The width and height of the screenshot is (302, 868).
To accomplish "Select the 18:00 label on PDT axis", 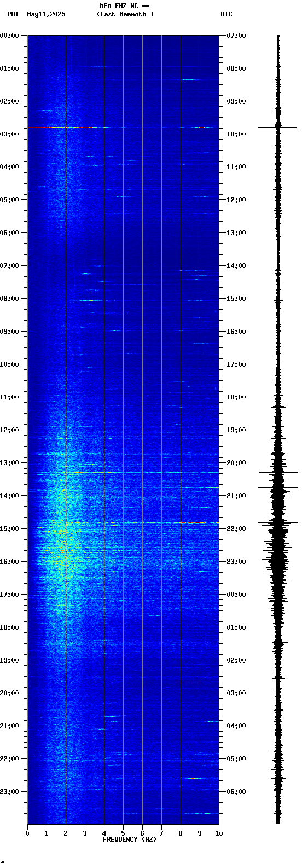I will tap(10, 627).
